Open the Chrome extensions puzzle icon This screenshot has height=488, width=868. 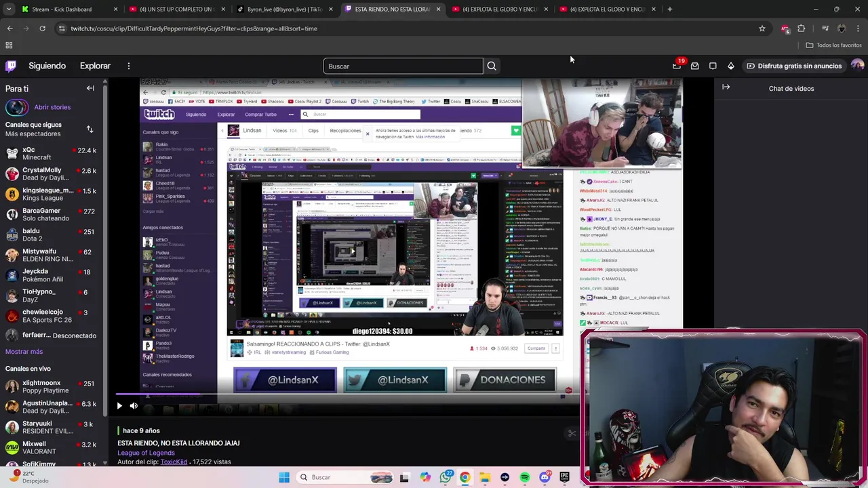pyautogui.click(x=802, y=28)
